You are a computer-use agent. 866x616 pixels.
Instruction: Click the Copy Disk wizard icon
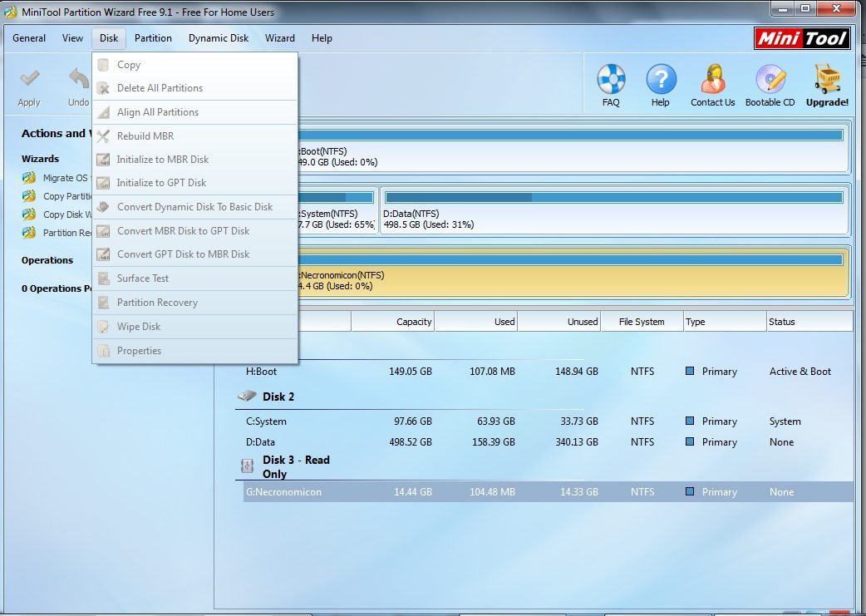click(x=29, y=214)
